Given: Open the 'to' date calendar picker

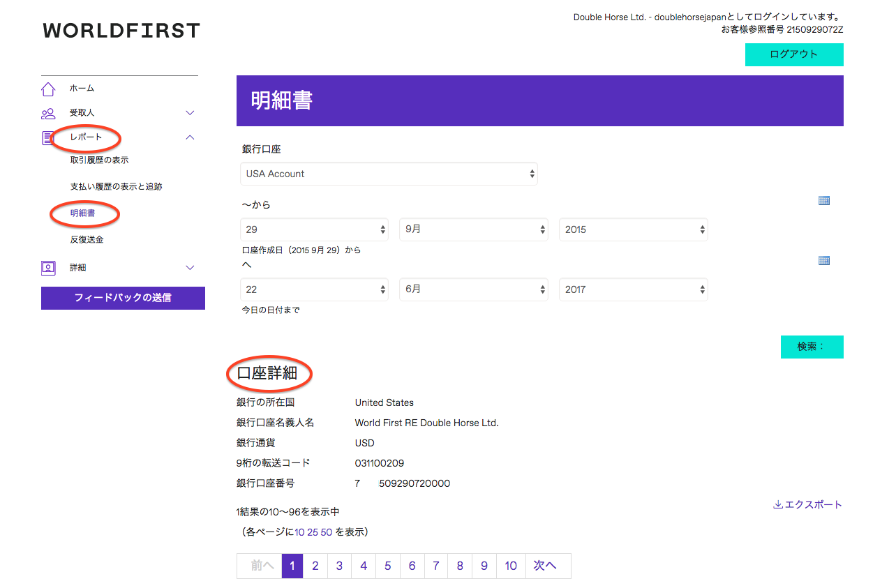Looking at the screenshot, I should click(823, 261).
